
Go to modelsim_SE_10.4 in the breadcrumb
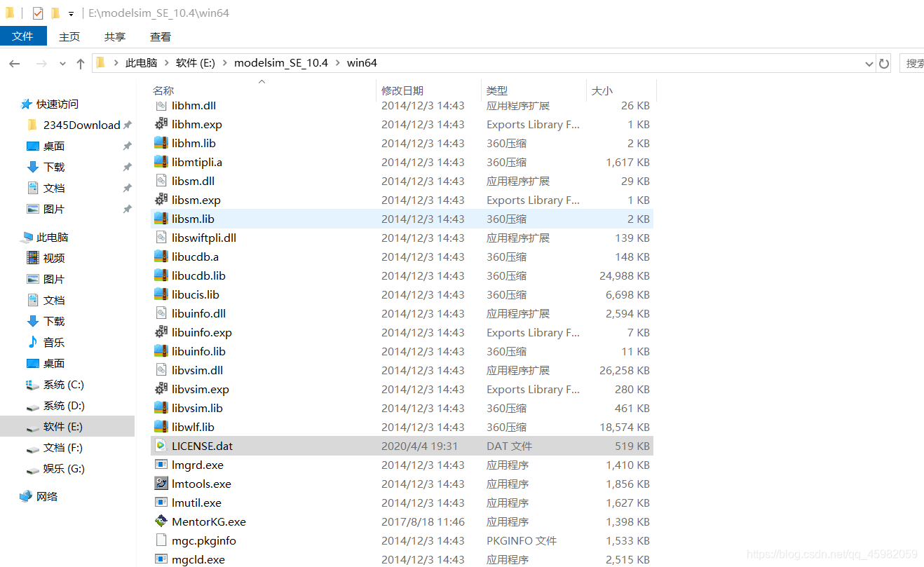(x=281, y=63)
